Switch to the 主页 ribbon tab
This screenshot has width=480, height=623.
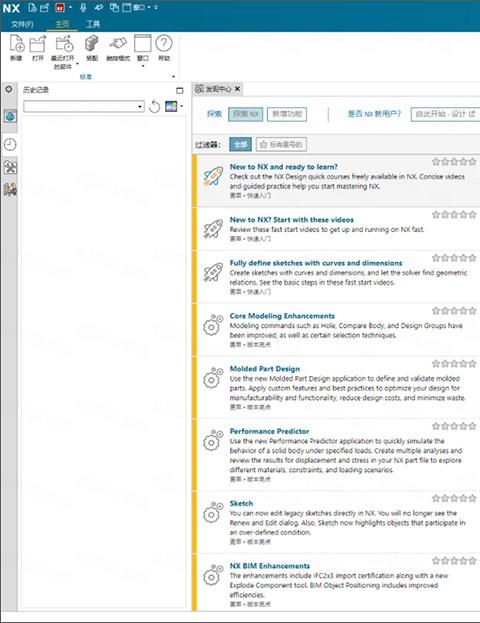(x=62, y=24)
